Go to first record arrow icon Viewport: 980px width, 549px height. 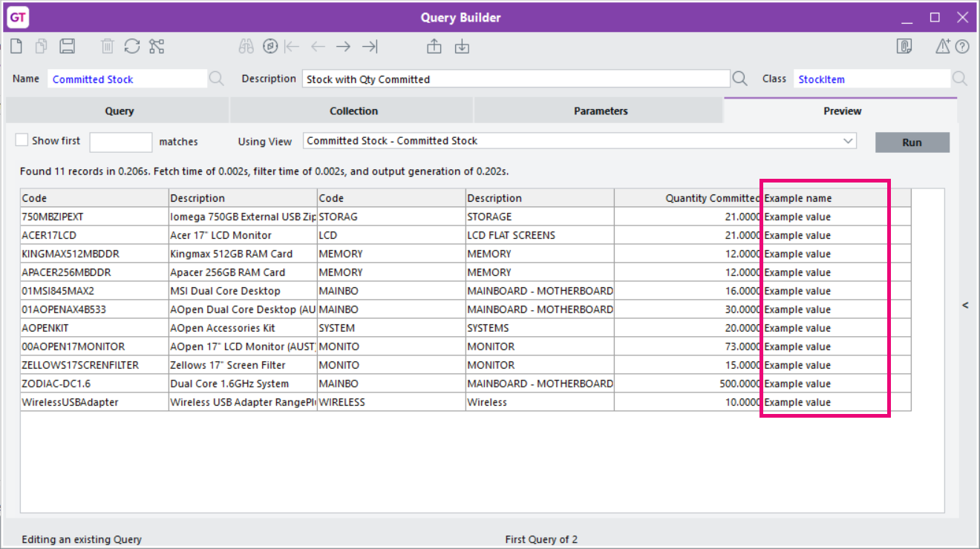click(292, 47)
